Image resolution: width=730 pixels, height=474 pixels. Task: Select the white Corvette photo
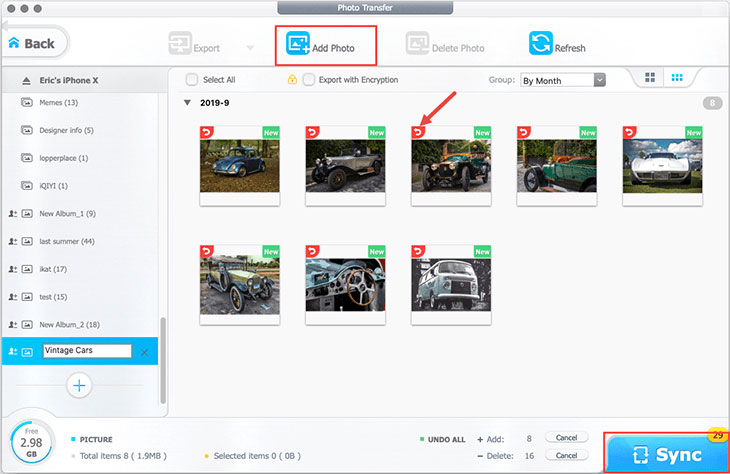(662, 166)
